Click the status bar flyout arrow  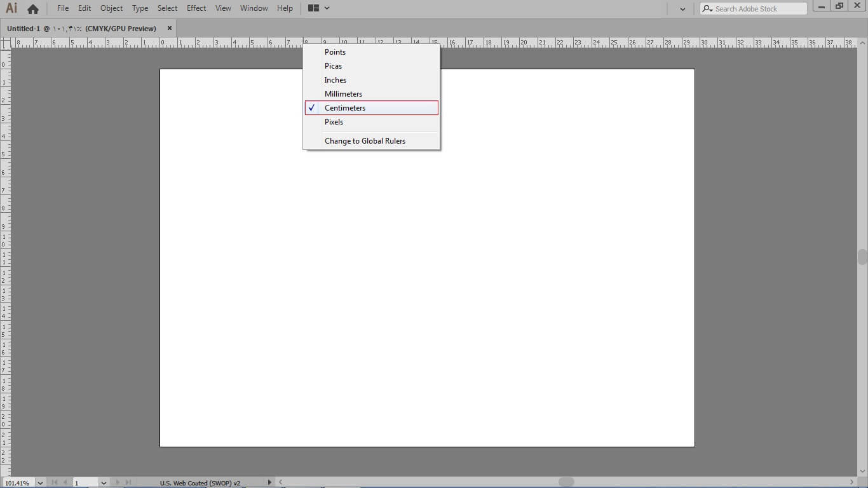click(x=270, y=482)
